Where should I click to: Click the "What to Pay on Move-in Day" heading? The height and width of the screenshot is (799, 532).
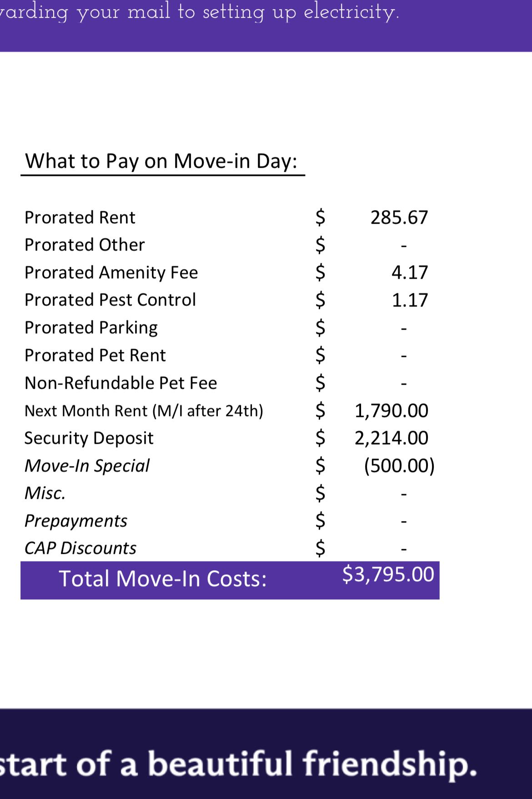coord(161,161)
